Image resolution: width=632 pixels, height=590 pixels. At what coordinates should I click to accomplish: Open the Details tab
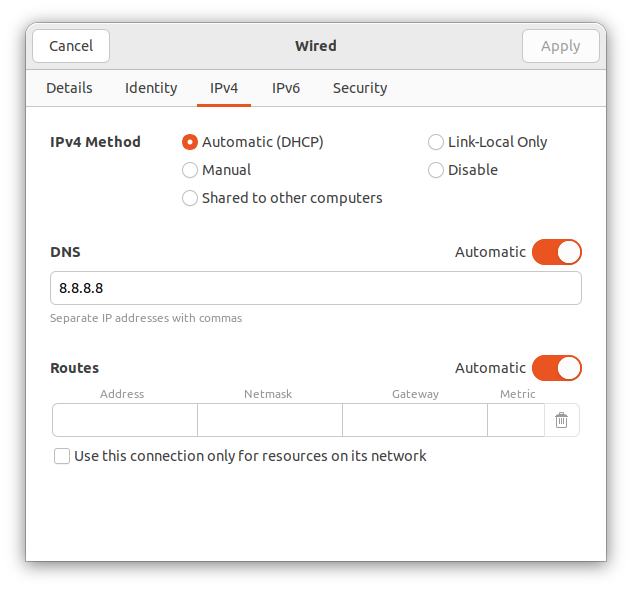coord(69,88)
